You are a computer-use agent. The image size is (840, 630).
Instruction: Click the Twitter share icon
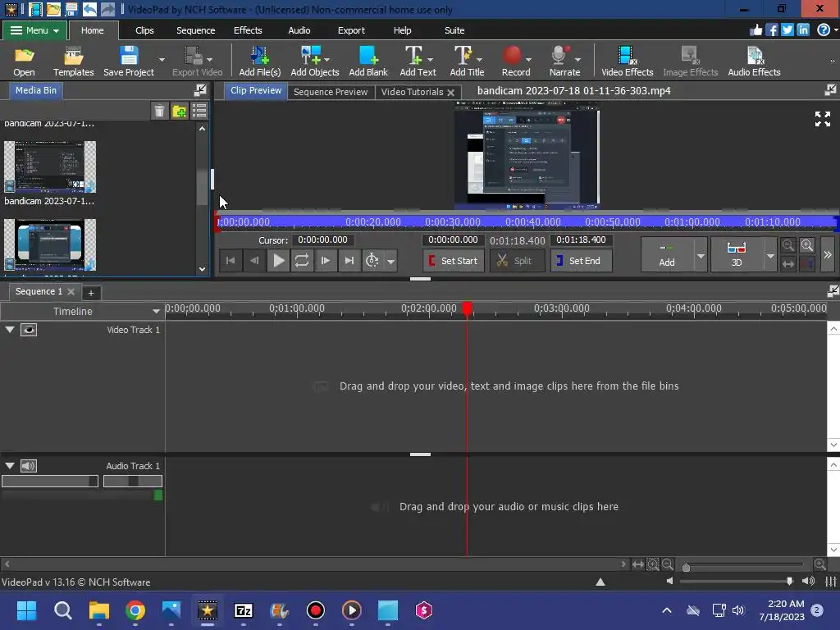(787, 30)
